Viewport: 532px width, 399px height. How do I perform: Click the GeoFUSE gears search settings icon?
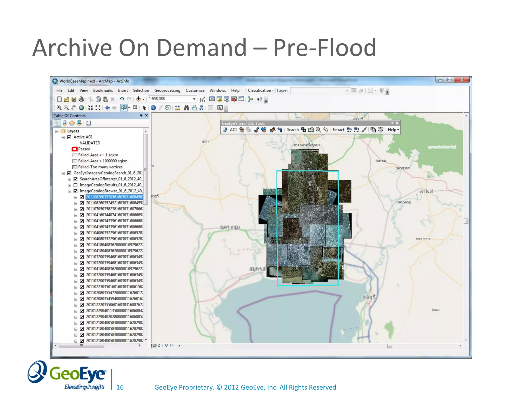pos(303,130)
